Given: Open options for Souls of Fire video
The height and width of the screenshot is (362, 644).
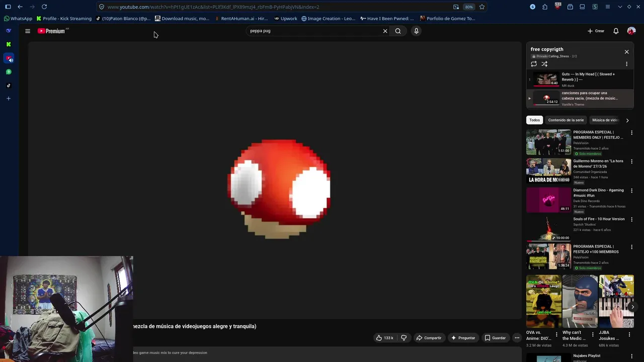Looking at the screenshot, I should click(631, 220).
